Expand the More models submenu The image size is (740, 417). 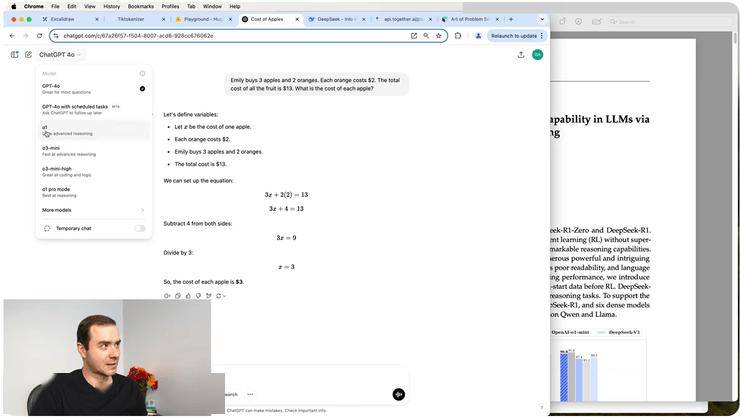tap(93, 210)
